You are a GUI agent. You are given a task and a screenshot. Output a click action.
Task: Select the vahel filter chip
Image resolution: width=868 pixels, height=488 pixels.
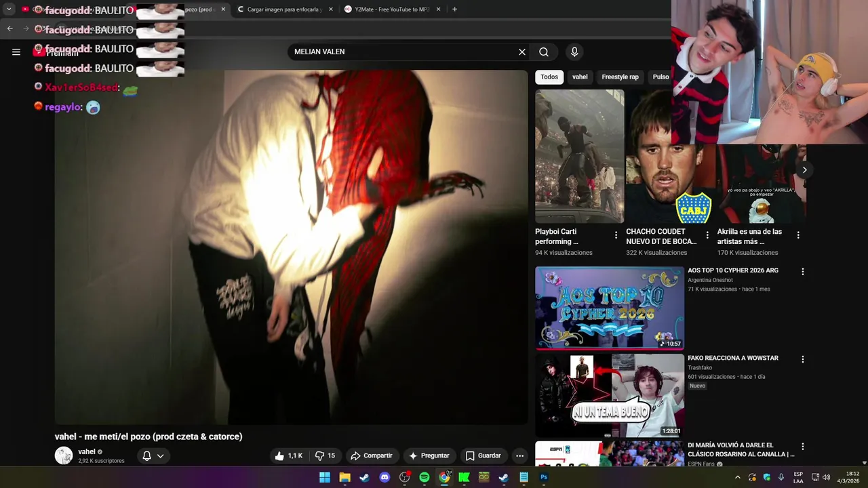coord(580,77)
